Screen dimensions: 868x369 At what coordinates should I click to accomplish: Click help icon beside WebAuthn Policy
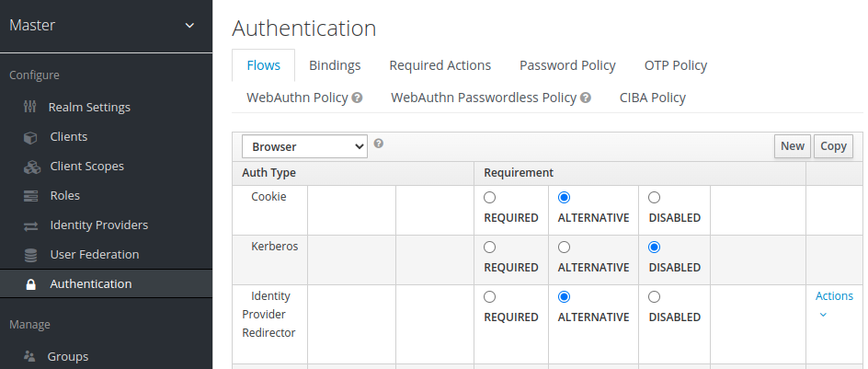point(357,98)
